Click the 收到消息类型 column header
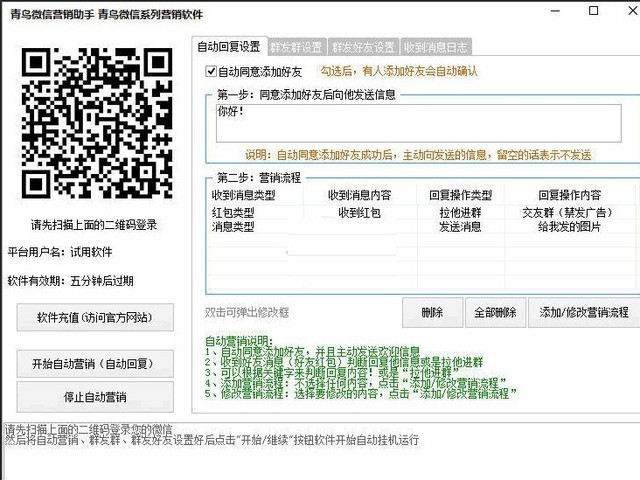640x480 pixels. tap(244, 195)
